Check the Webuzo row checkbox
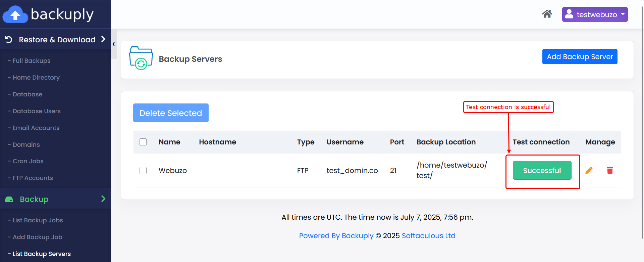The image size is (644, 262). (x=143, y=171)
